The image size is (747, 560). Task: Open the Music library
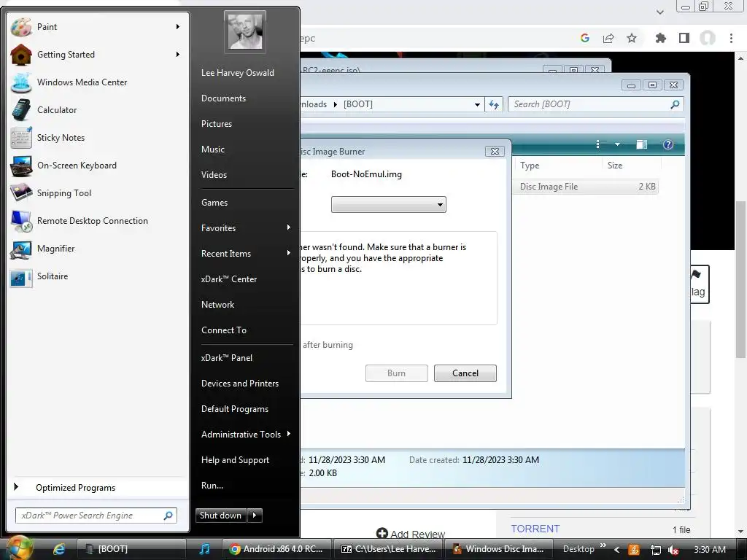212,149
